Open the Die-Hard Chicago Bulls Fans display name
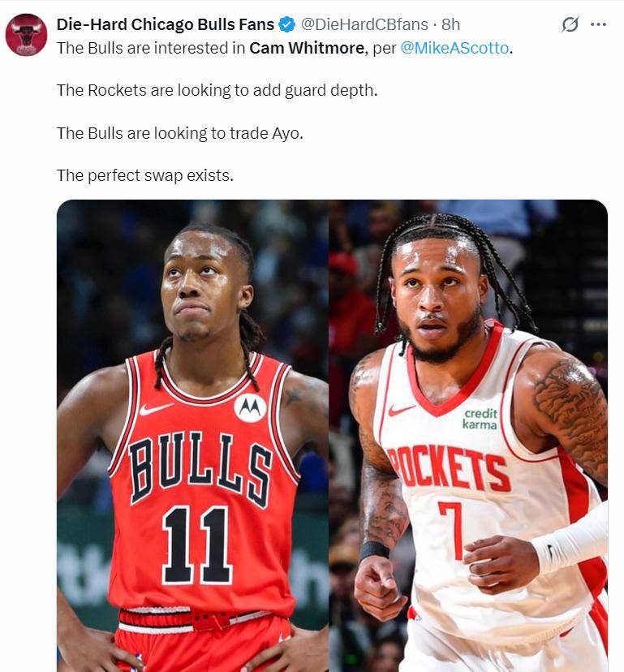 point(166,24)
